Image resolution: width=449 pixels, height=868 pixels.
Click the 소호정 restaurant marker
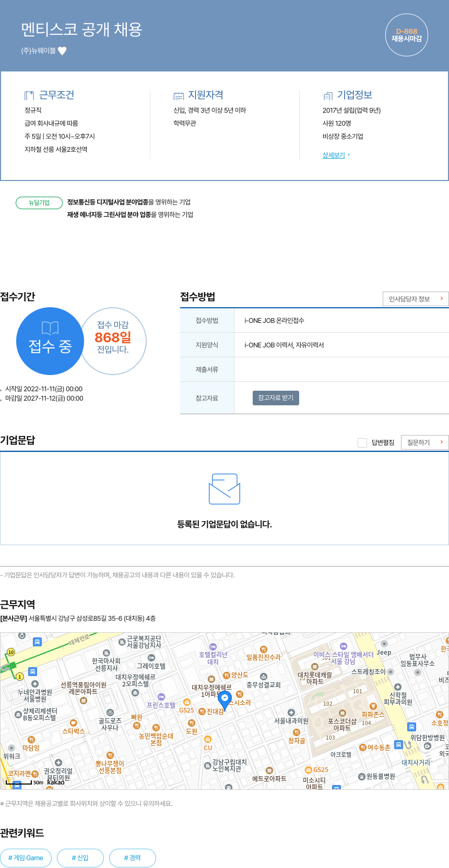439,715
